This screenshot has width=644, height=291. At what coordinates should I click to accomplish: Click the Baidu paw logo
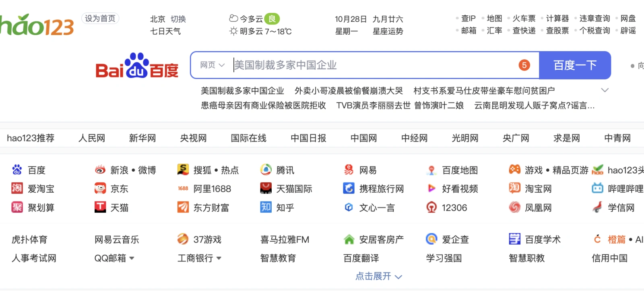pos(137,65)
